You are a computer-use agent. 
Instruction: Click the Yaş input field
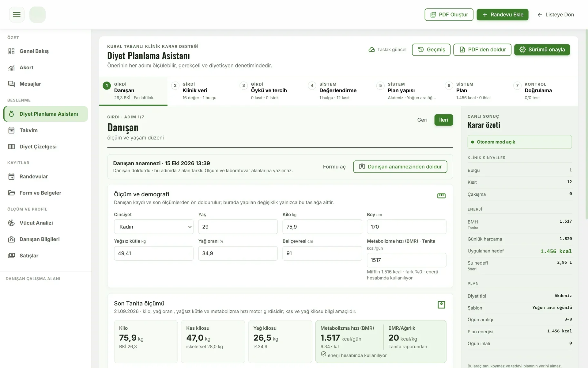[x=238, y=227]
